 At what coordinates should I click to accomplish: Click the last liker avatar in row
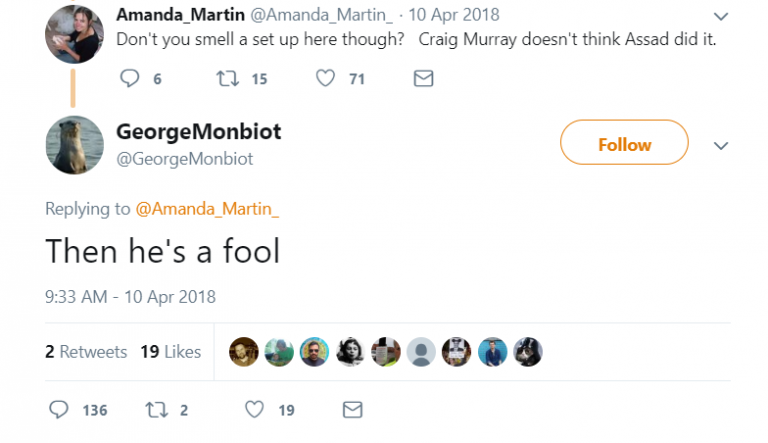(x=527, y=351)
